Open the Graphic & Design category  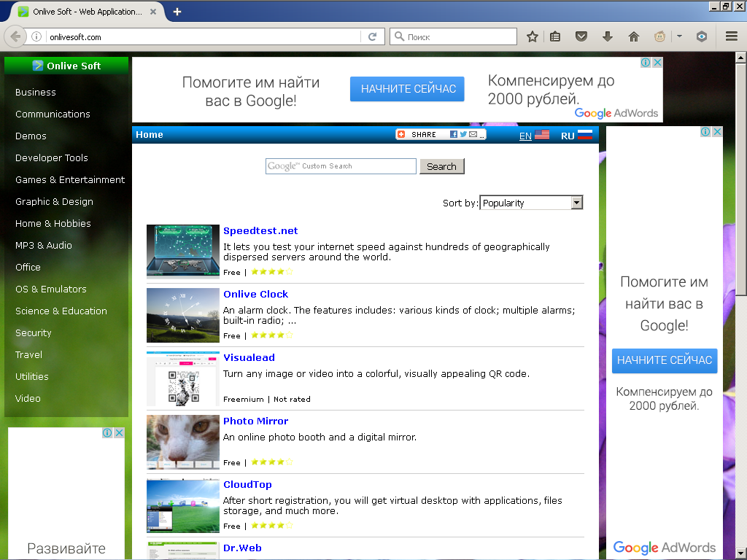click(x=54, y=202)
